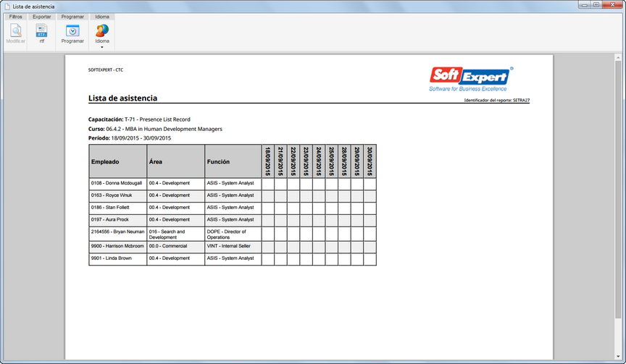Click the 0108 - Donna Mcdougall row

coord(233,184)
